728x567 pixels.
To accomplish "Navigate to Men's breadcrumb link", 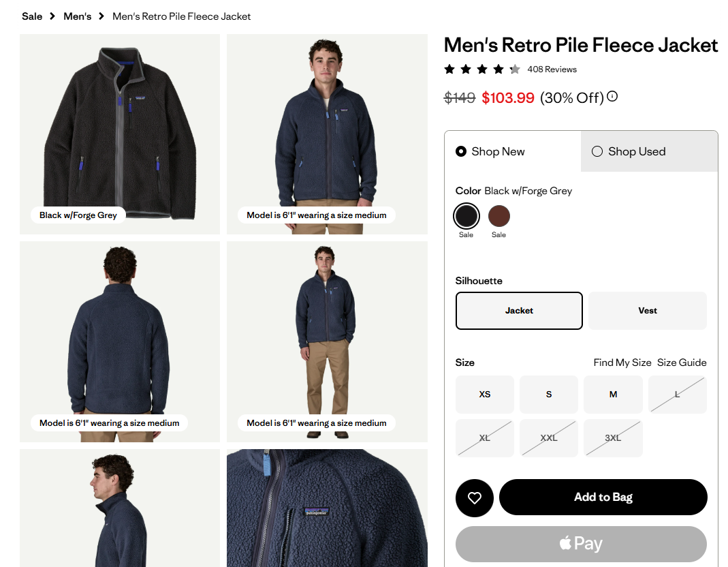I will (x=77, y=16).
